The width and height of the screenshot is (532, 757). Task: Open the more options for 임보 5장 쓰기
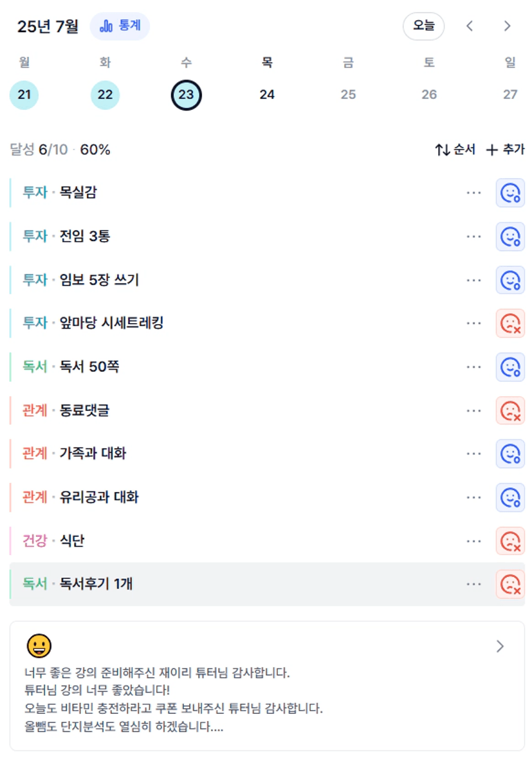point(473,280)
